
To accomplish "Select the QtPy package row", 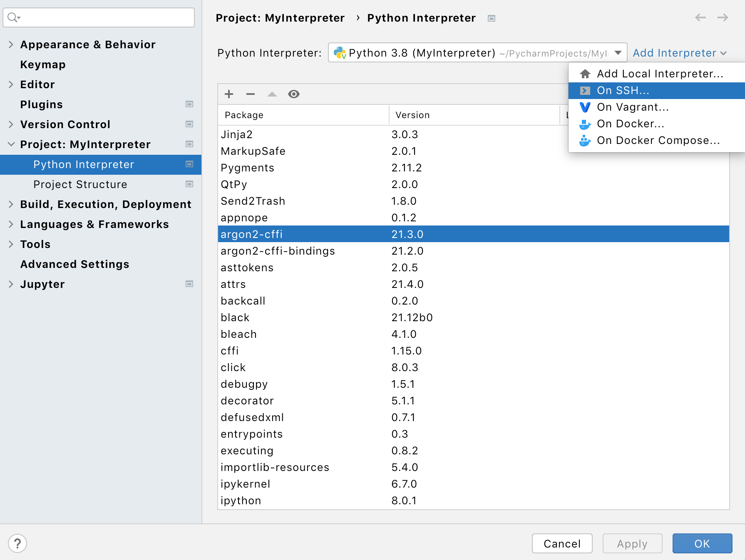I will point(474,184).
